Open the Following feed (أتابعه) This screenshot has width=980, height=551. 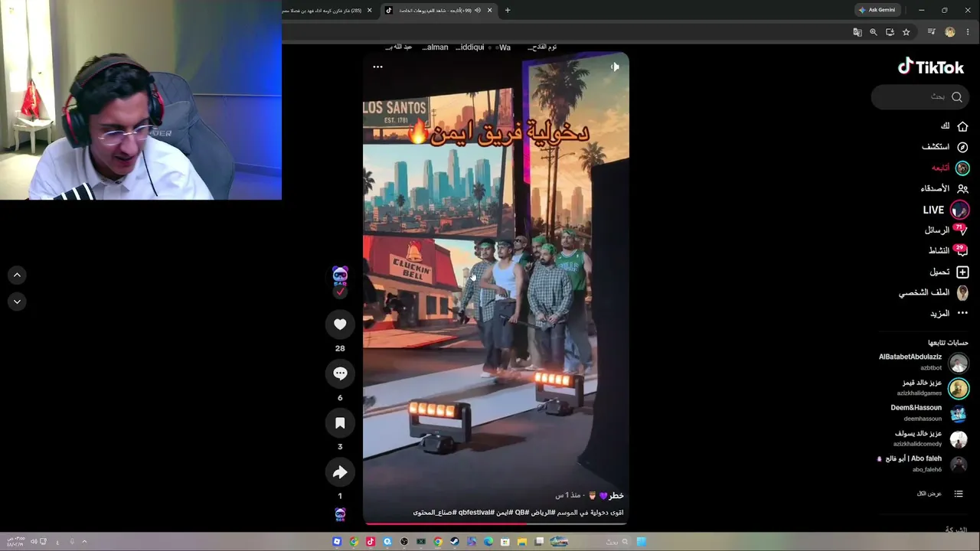[950, 168]
